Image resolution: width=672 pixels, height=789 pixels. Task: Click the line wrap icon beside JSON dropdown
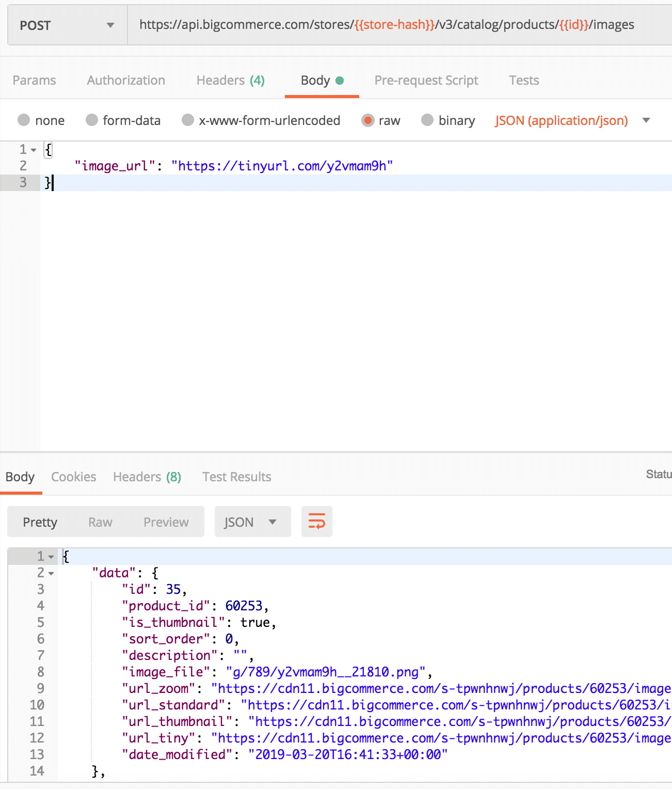click(316, 522)
